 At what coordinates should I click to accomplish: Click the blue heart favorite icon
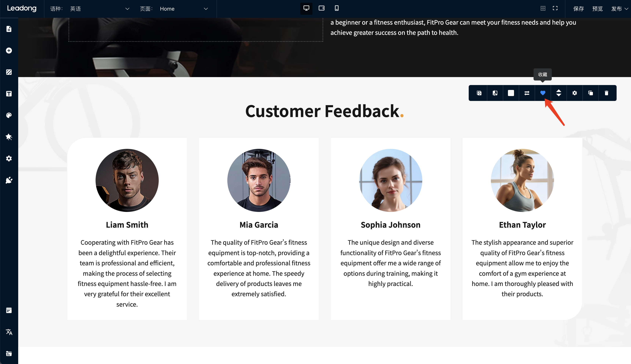coord(543,93)
